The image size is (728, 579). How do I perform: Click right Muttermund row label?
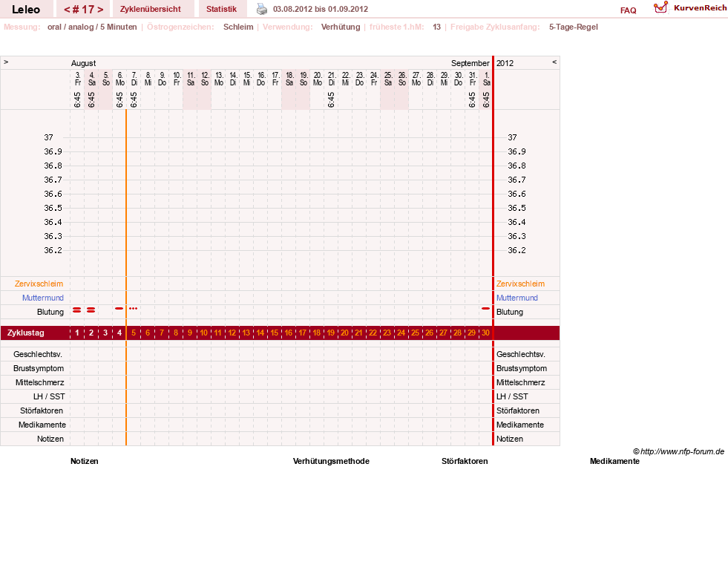[517, 298]
